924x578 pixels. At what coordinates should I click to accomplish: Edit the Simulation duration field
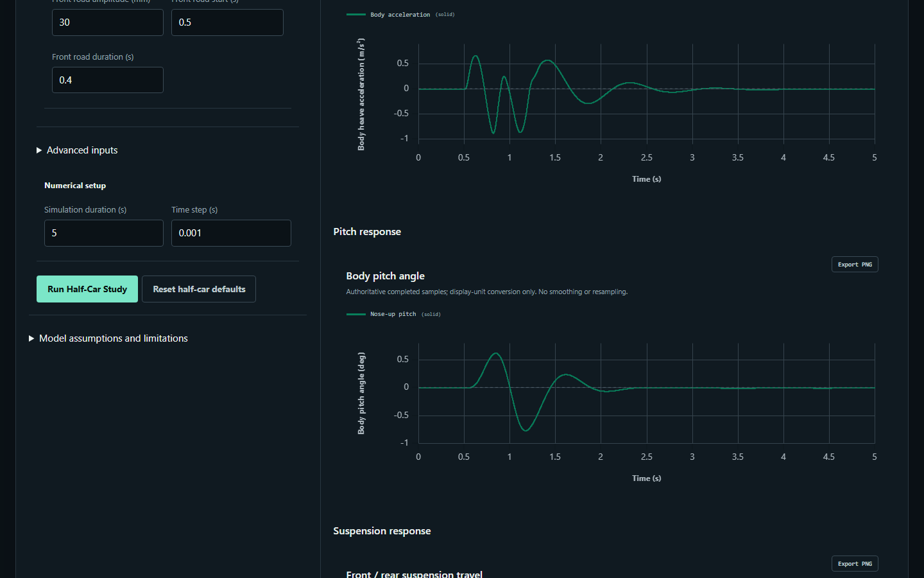coord(104,233)
